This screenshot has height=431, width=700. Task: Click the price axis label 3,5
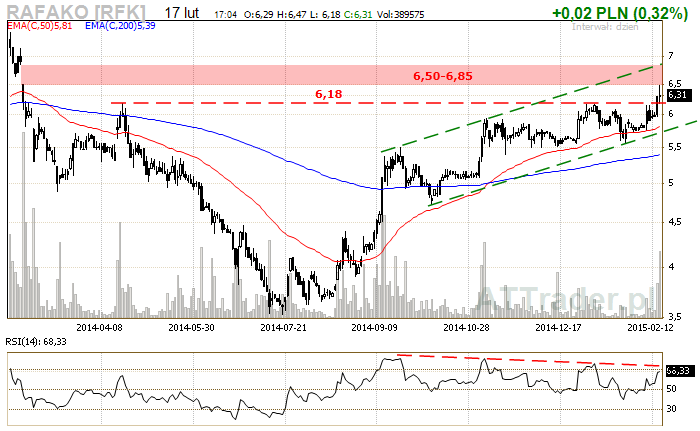point(675,317)
